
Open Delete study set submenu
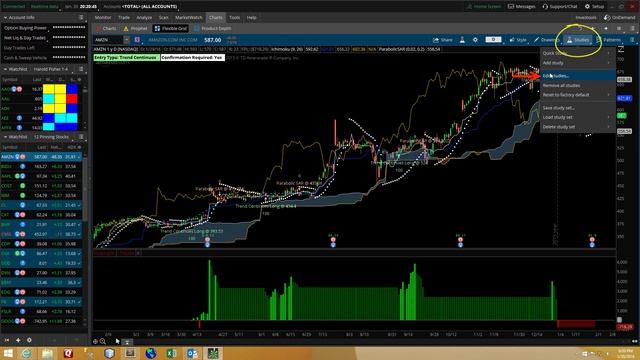[x=578, y=127]
